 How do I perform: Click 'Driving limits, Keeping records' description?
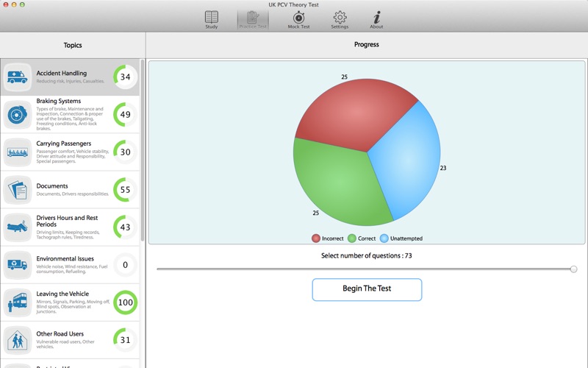pos(68,235)
